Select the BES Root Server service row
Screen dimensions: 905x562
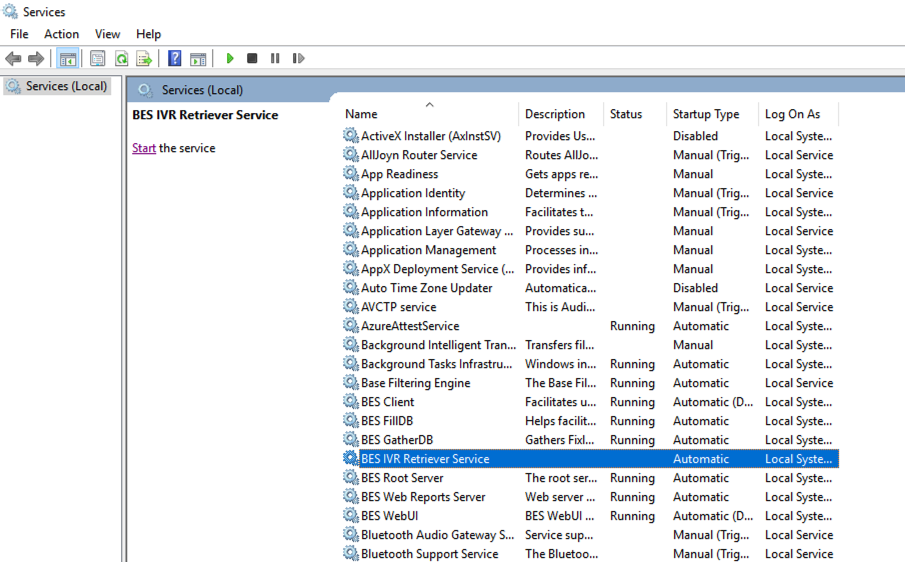(x=402, y=478)
